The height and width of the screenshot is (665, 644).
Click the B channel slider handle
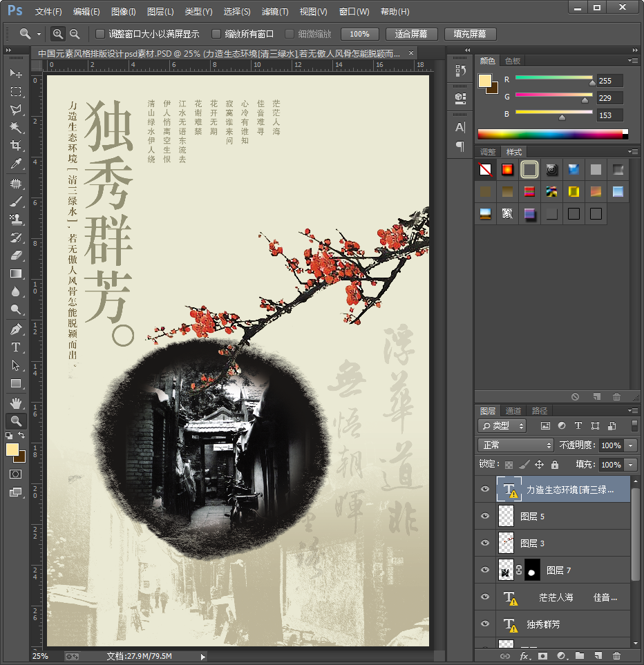(562, 117)
